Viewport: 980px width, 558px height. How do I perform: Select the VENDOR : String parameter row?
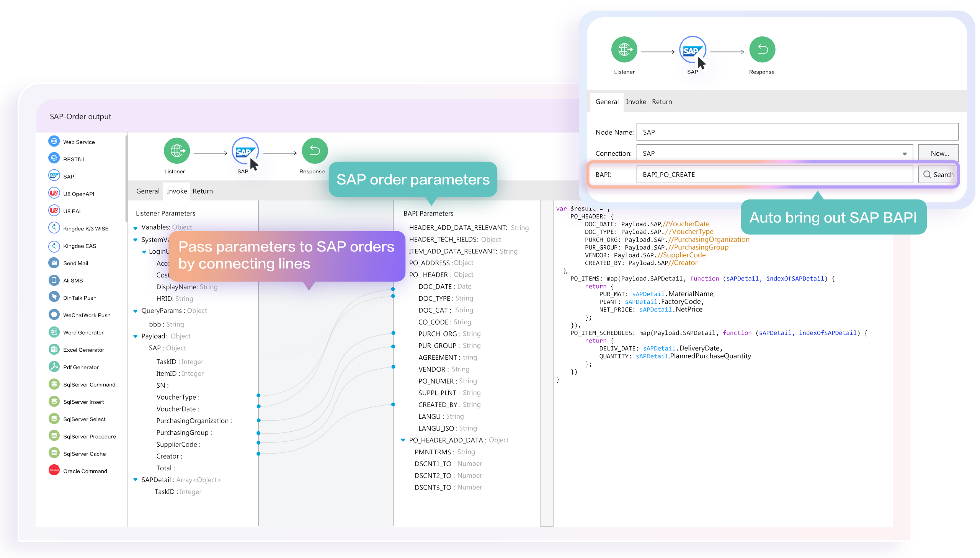(x=444, y=369)
